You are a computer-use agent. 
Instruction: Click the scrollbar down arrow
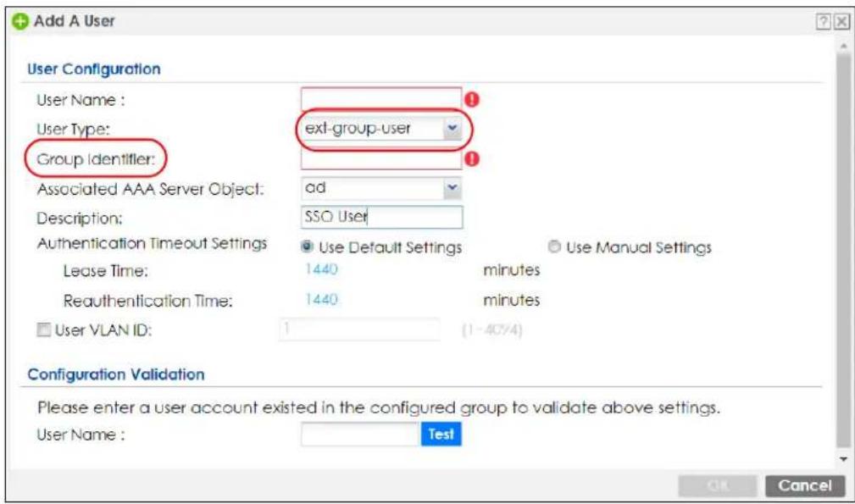[843, 459]
